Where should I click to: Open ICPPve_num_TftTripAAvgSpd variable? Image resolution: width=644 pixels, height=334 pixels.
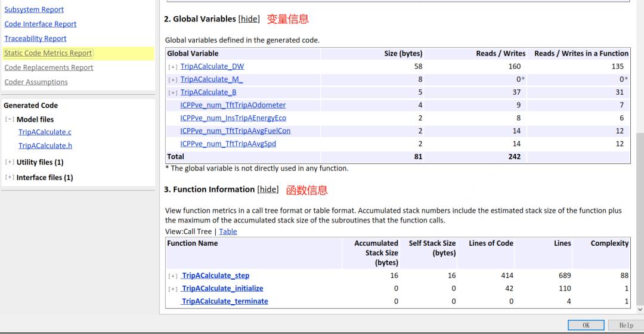pos(228,144)
